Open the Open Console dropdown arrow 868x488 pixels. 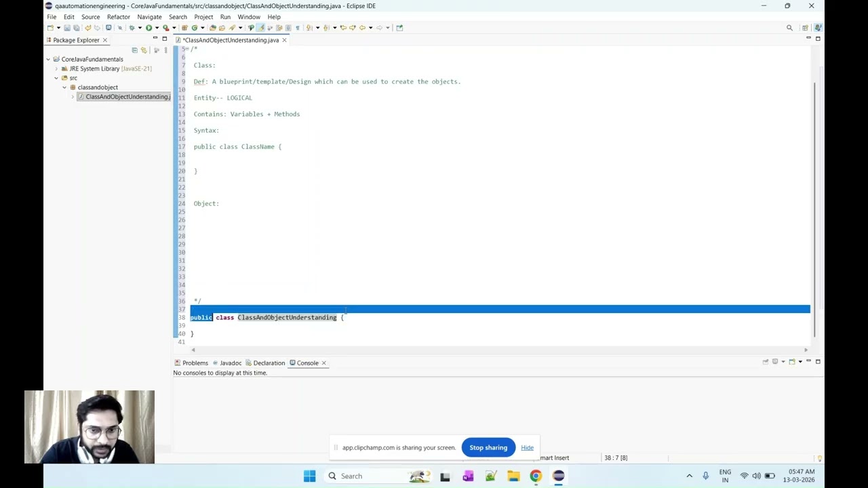(x=800, y=361)
